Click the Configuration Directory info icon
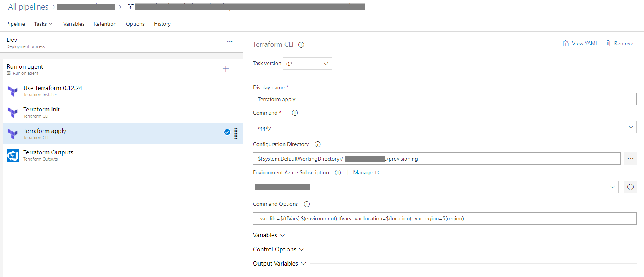Image resolution: width=644 pixels, height=277 pixels. click(318, 144)
